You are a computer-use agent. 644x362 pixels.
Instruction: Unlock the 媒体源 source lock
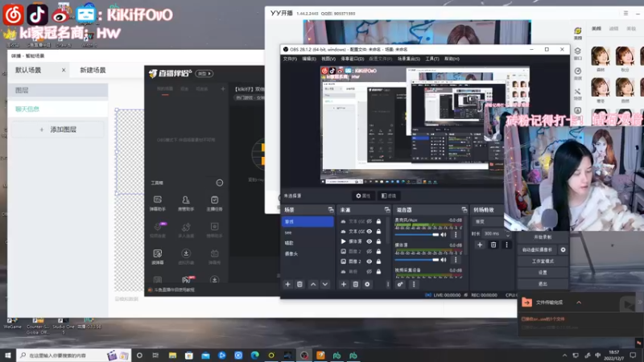coord(378,241)
